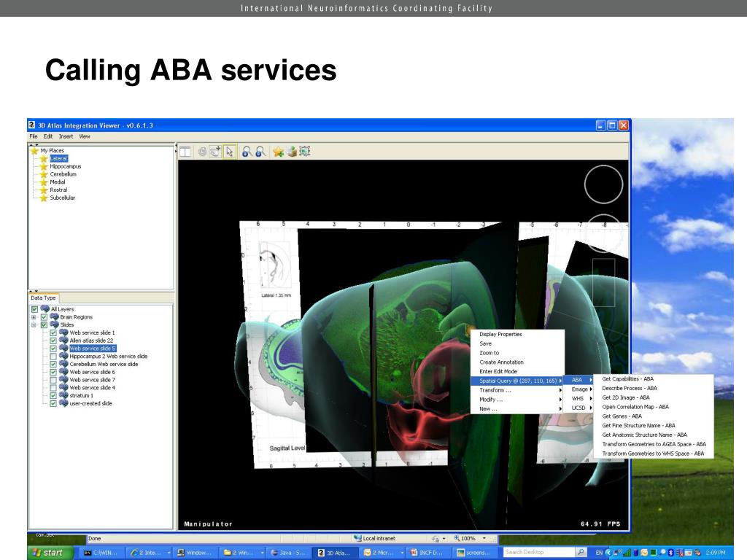The height and width of the screenshot is (560, 747).
Task: Enable Hippocampus 2 Web service slide checkbox
Action: (53, 357)
